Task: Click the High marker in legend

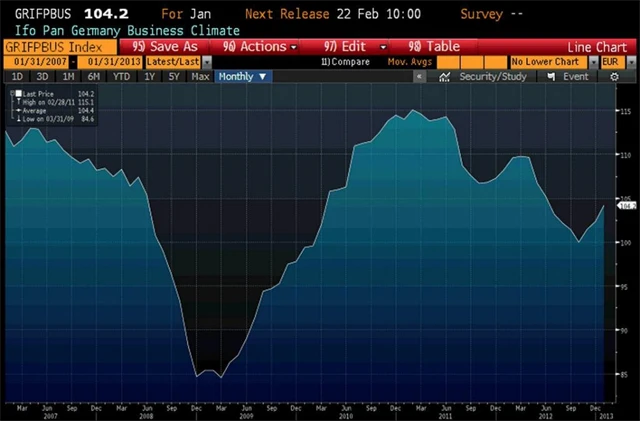Action: click(15, 103)
